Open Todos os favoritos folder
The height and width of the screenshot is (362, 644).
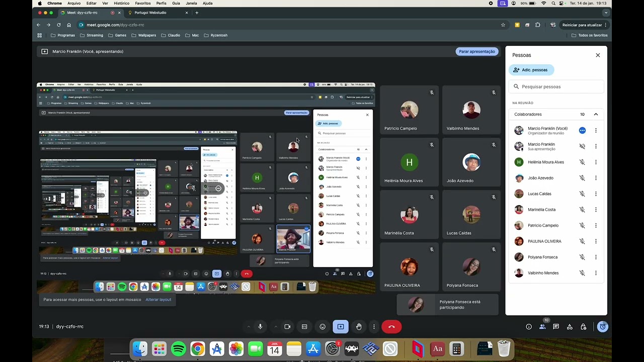coord(590,35)
